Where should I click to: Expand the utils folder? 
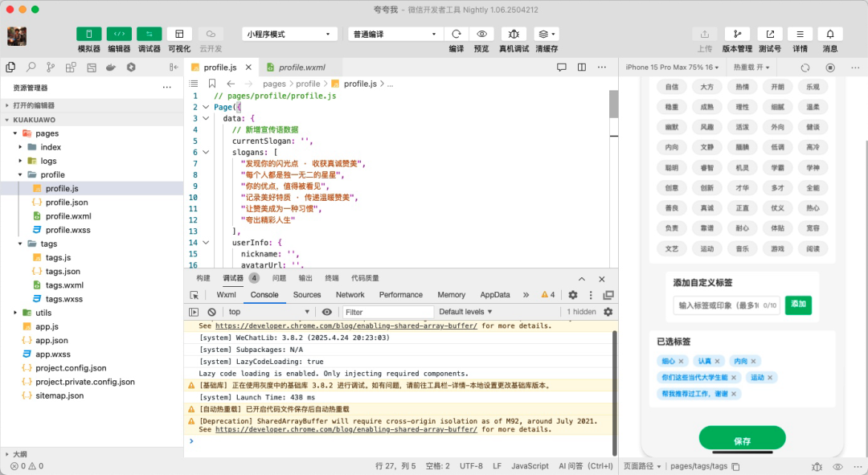[43, 313]
